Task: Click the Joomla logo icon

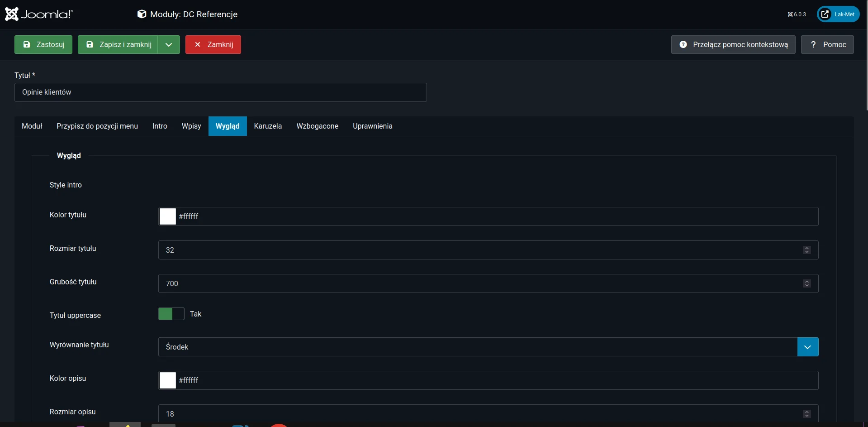Action: tap(12, 14)
